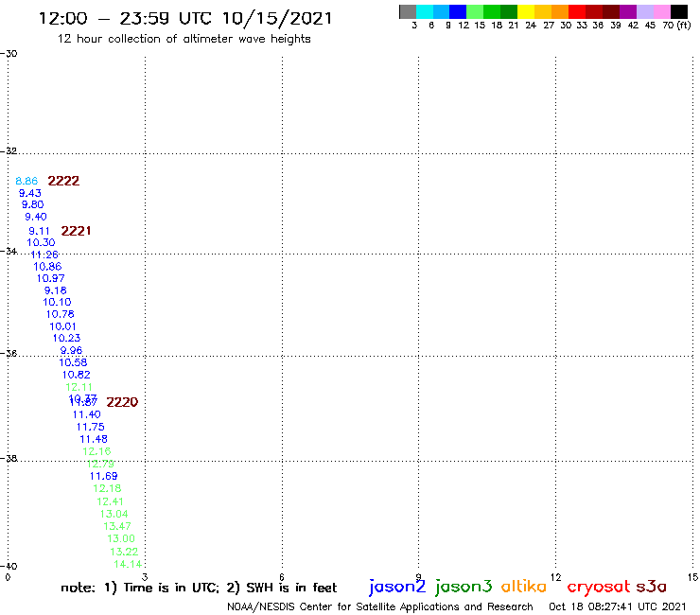Viewport: 700px width, 615px height.
Task: Select the black legend color swatch
Action: coord(678,11)
